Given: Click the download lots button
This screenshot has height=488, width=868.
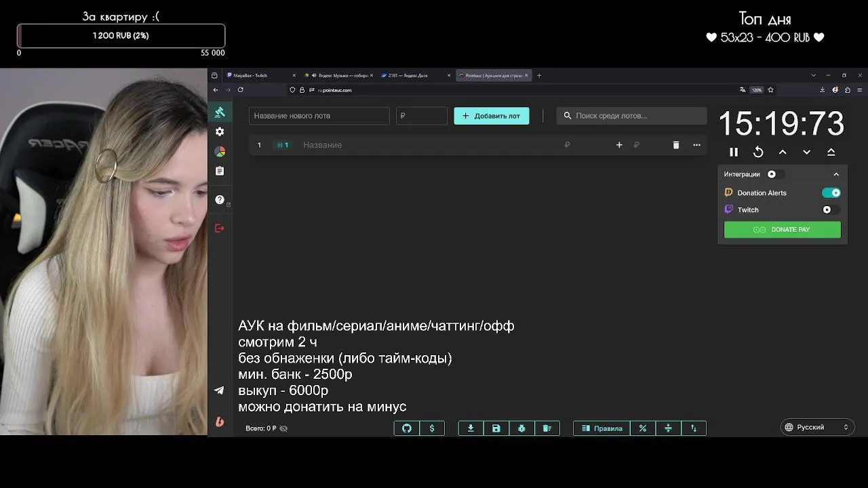Looking at the screenshot, I should point(471,428).
